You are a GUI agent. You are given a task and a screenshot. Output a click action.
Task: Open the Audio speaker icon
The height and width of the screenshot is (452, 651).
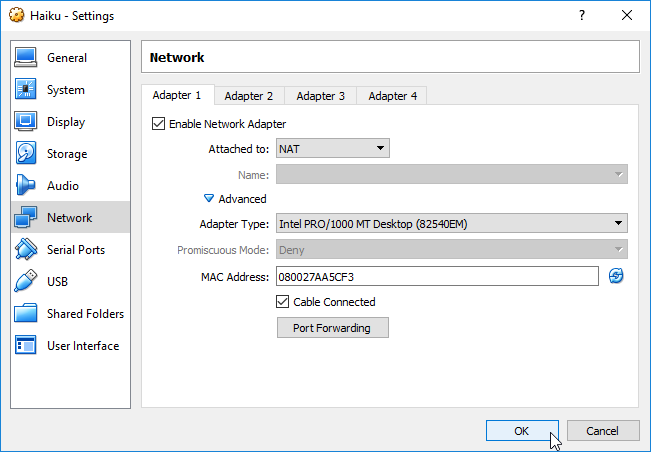click(27, 186)
